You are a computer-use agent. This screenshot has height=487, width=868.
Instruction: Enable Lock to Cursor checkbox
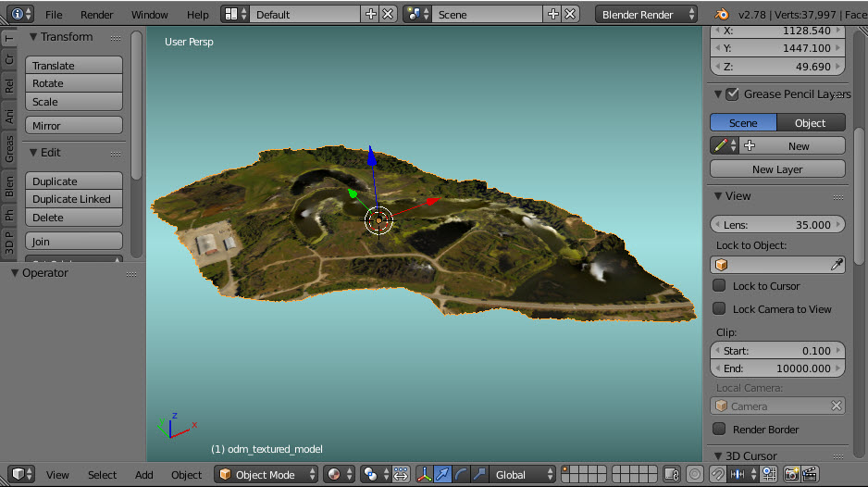click(x=719, y=286)
